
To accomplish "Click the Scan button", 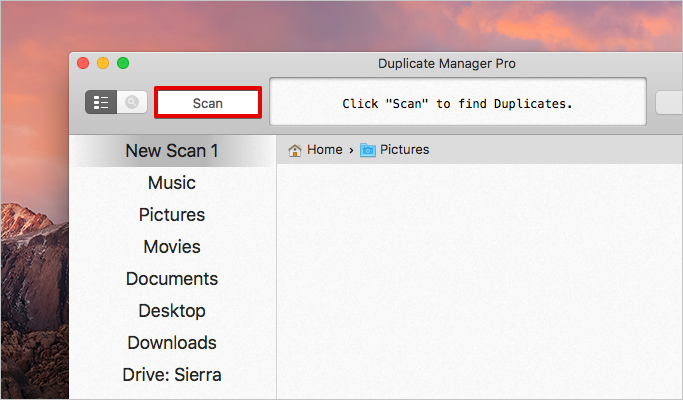I will click(x=208, y=103).
